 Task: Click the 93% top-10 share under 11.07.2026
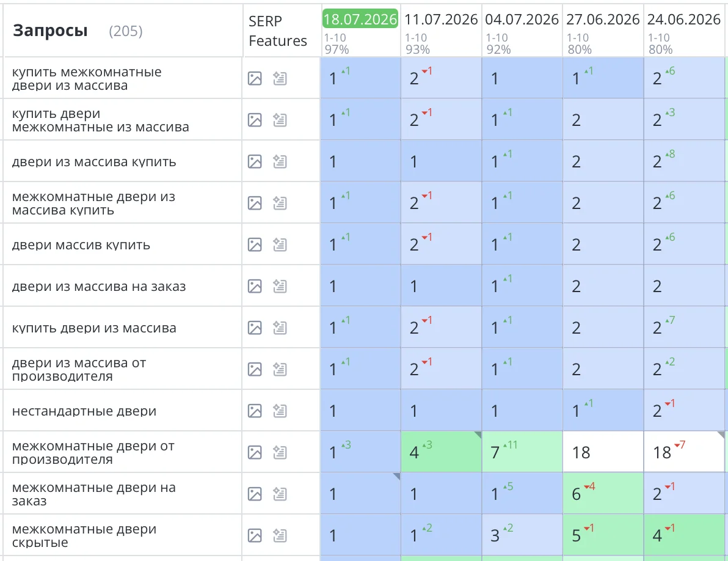coord(417,50)
